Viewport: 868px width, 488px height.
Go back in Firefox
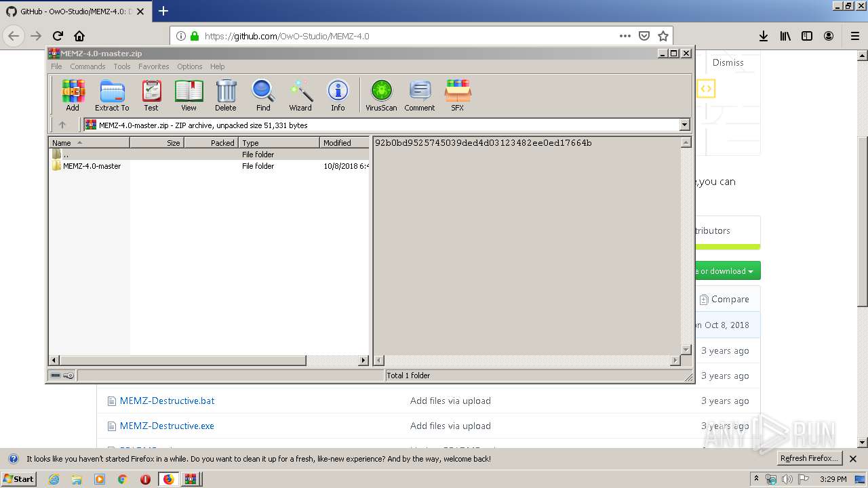pyautogui.click(x=14, y=36)
